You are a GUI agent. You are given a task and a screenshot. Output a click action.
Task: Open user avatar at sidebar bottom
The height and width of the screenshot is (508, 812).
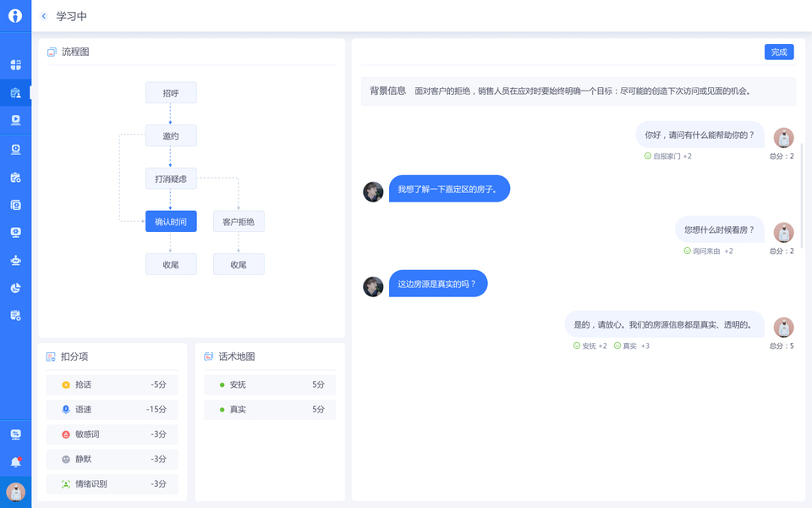pos(15,491)
